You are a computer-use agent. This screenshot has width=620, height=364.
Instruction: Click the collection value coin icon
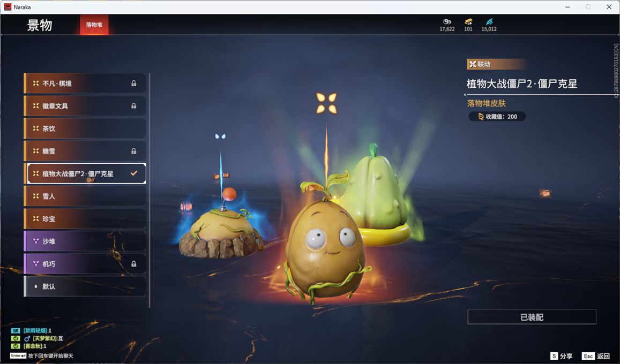481,117
